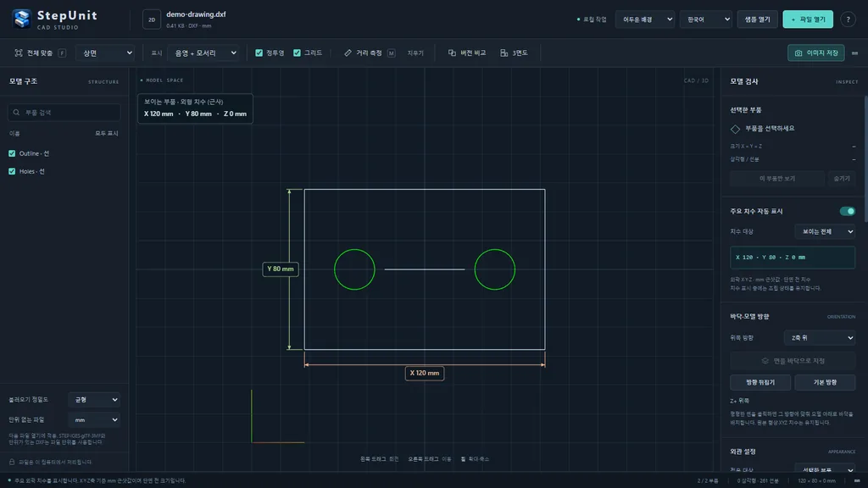
Task: Click the overflow icon next to save image
Action: tap(854, 53)
